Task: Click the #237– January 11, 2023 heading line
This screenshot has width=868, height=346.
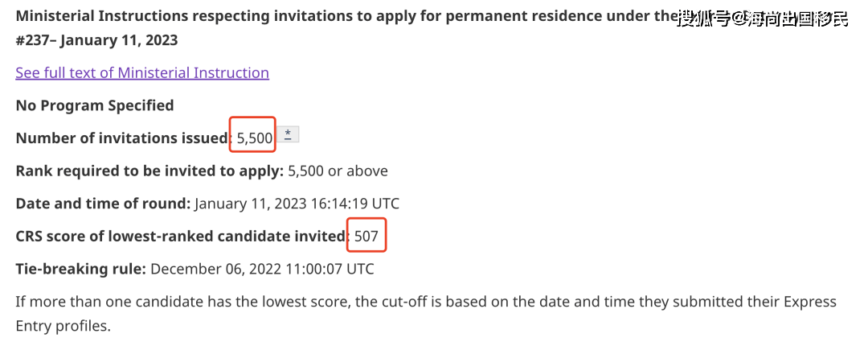Action: coord(97,40)
